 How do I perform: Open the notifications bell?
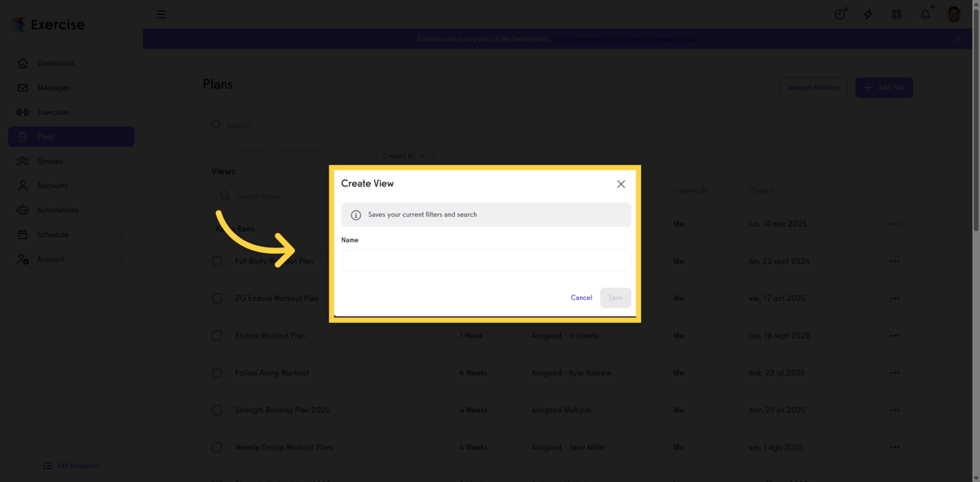click(925, 14)
